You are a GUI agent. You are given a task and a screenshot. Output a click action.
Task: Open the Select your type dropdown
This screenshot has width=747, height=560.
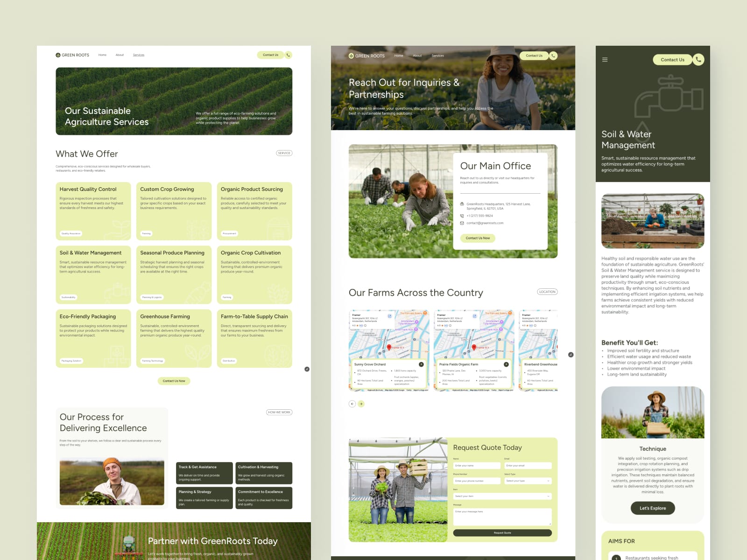pyautogui.click(x=528, y=481)
